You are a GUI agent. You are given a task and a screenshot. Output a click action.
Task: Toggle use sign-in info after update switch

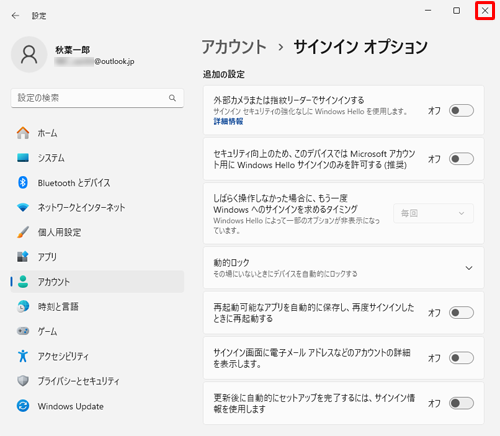(461, 403)
